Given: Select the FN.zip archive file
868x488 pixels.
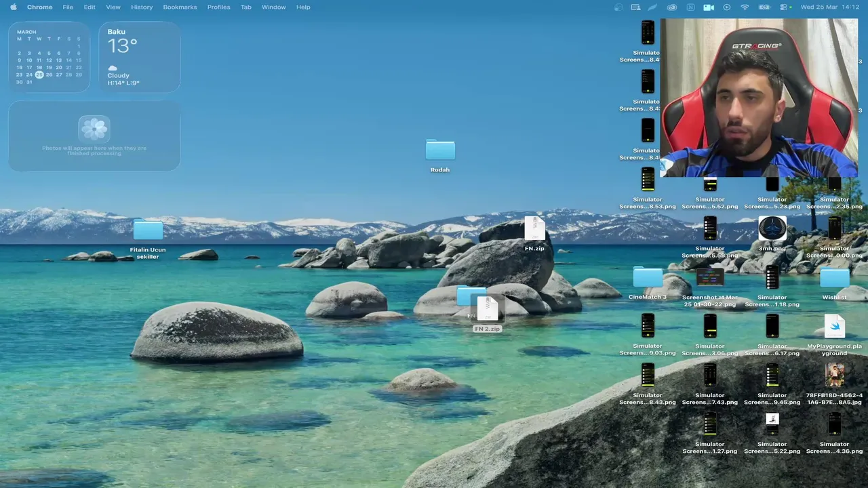Looking at the screenshot, I should coord(534,228).
